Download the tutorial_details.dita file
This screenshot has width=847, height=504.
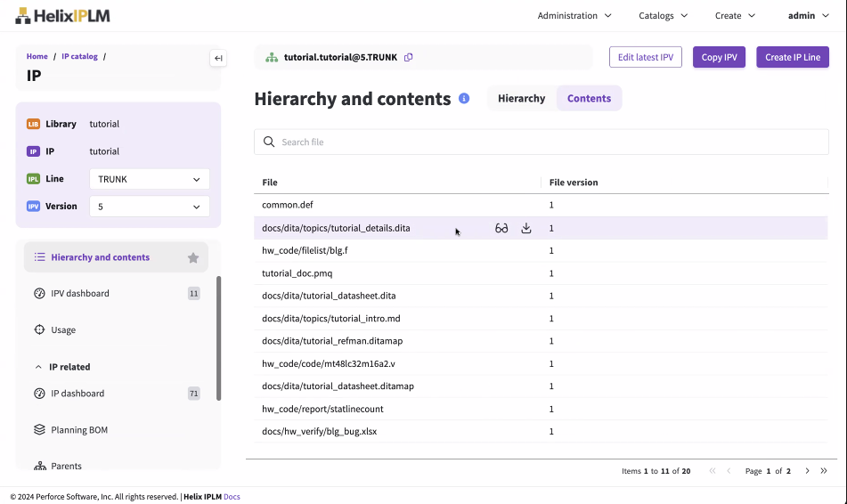pos(526,229)
